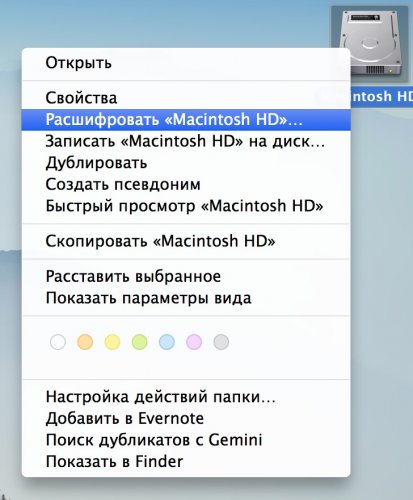Choose Быстрый просмотр «Macintosh HD»

(186, 206)
